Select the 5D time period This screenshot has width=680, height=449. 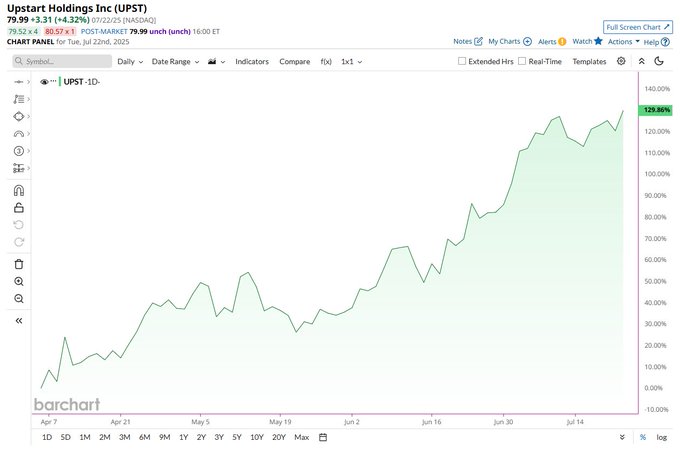point(65,437)
